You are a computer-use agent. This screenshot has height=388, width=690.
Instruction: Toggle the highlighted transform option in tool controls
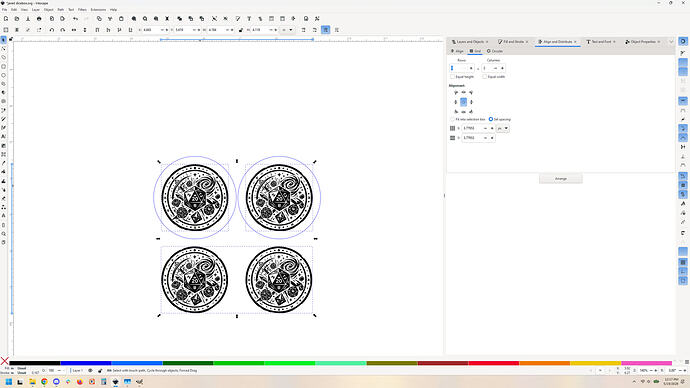[x=326, y=30]
